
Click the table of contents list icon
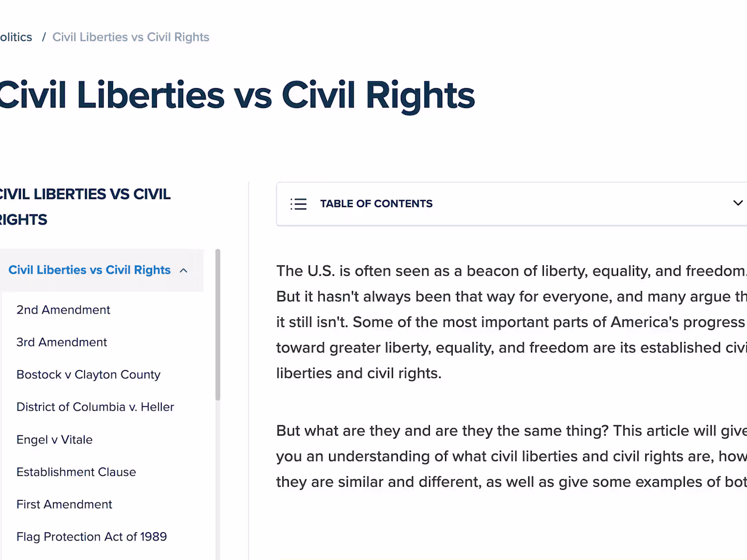[298, 204]
